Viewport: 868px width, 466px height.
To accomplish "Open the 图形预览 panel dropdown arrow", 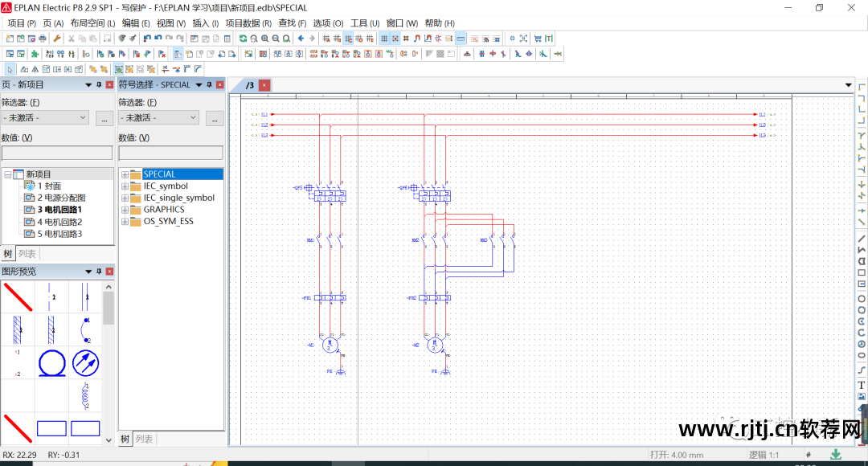I will click(x=88, y=272).
